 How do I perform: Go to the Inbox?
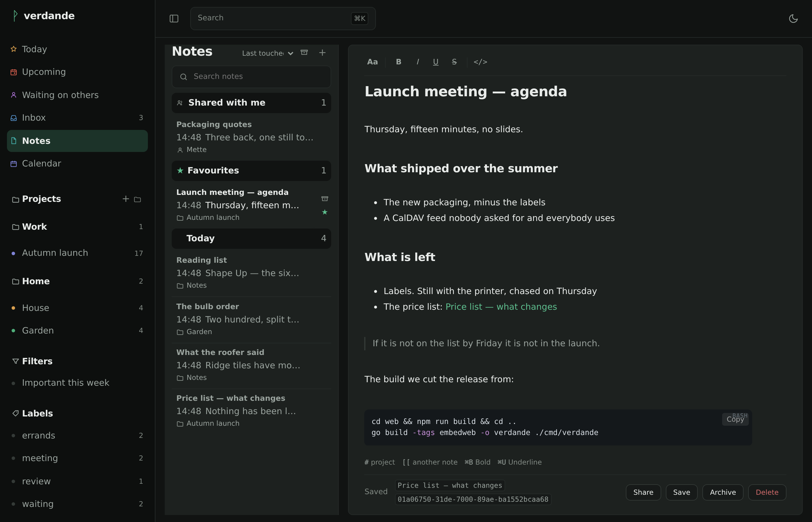tap(77, 118)
